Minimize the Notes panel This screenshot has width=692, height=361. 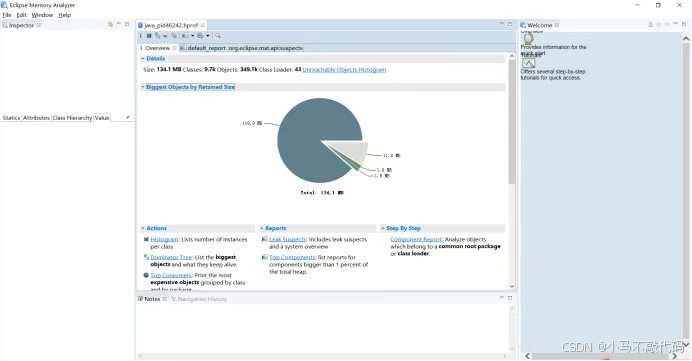pyautogui.click(x=502, y=297)
